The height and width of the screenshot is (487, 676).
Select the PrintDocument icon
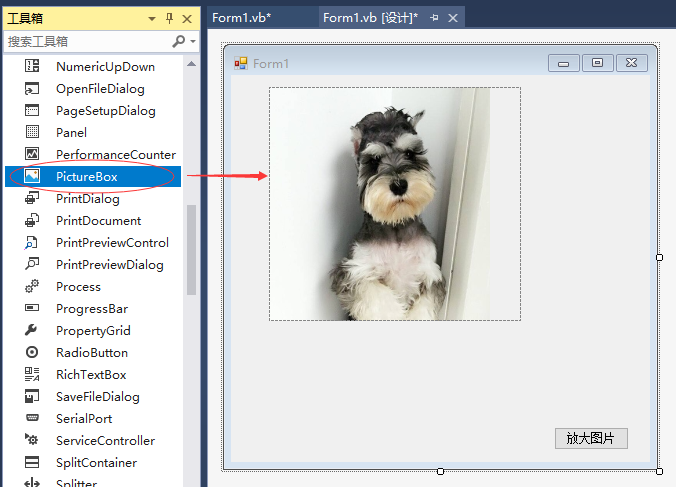32,220
